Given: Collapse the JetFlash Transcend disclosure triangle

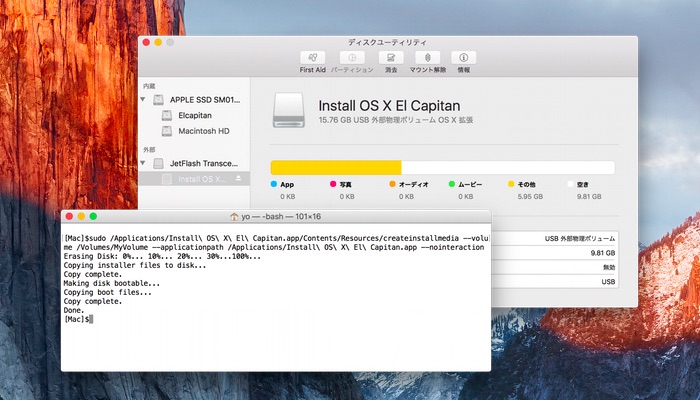Looking at the screenshot, I should [143, 163].
